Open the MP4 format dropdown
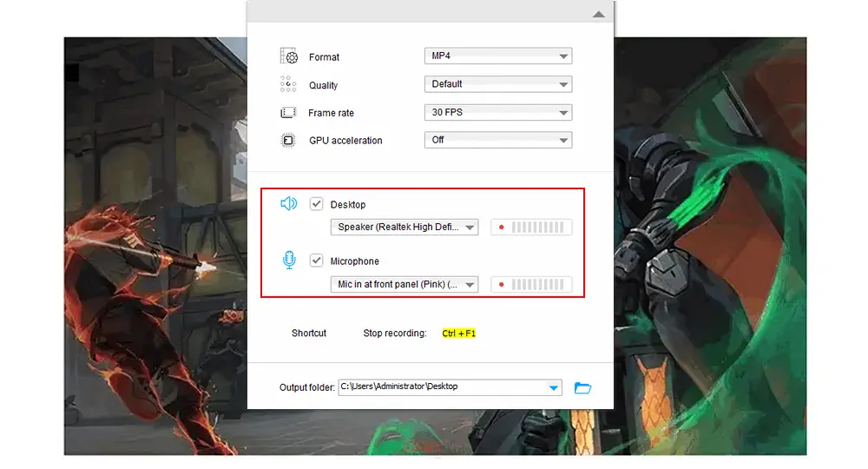 (x=498, y=56)
